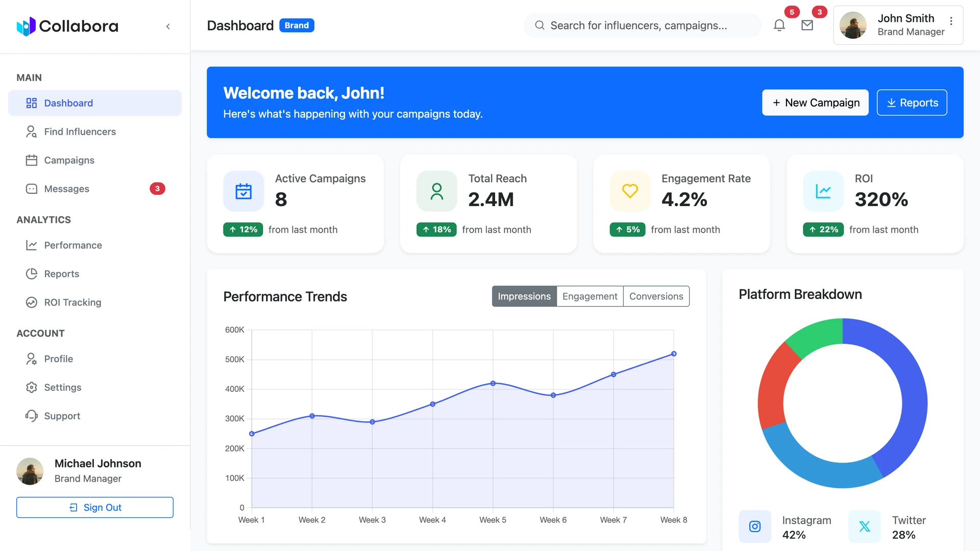
Task: Click the Active Campaigns calendar-check icon
Action: [x=243, y=191]
